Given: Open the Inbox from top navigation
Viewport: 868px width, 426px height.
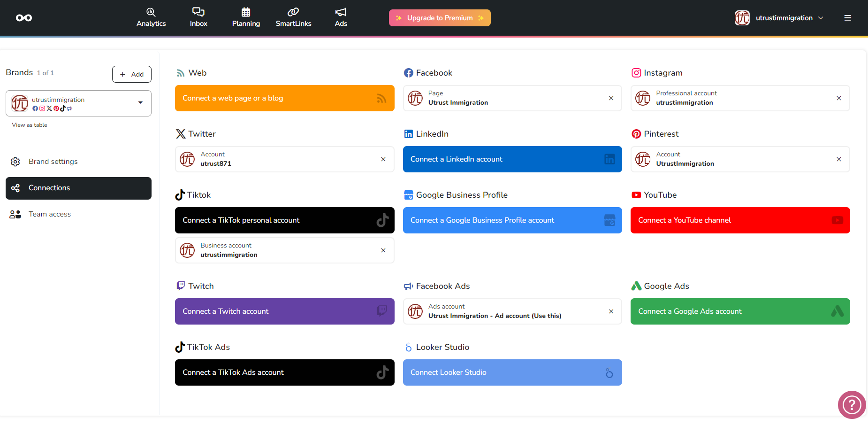Looking at the screenshot, I should click(198, 17).
